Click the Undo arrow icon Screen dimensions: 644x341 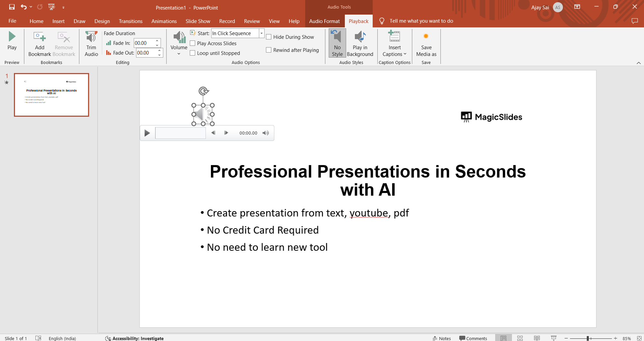tap(23, 7)
